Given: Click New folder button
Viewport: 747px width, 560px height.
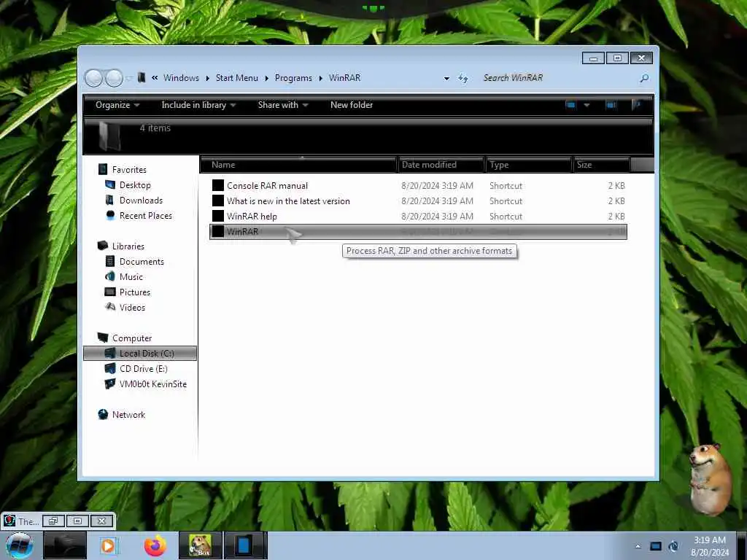Looking at the screenshot, I should pyautogui.click(x=352, y=105).
